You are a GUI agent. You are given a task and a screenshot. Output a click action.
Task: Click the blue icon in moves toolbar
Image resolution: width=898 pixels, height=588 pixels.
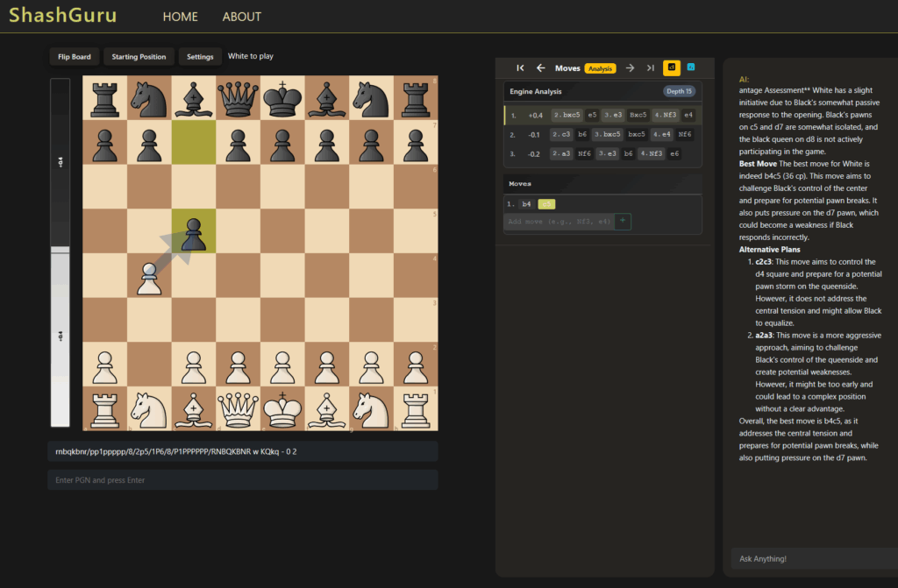[691, 67]
